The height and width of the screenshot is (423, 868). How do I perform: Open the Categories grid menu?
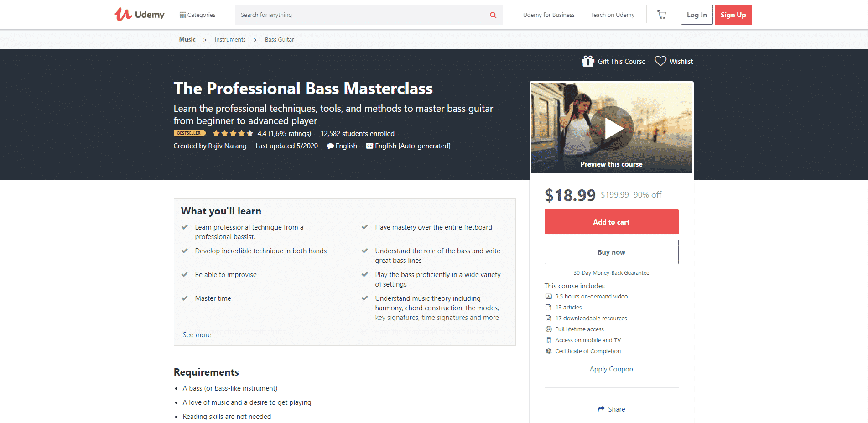tap(198, 15)
